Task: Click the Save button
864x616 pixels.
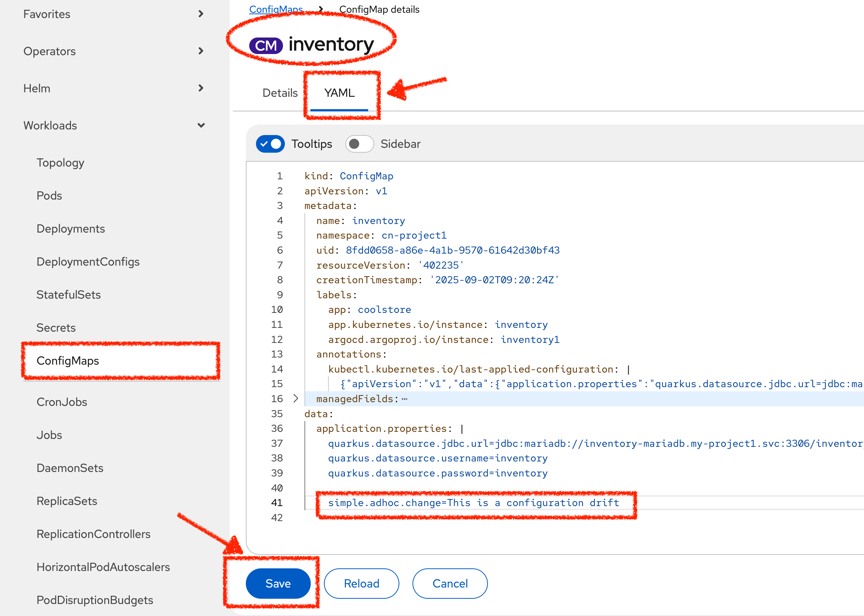Action: pyautogui.click(x=278, y=583)
